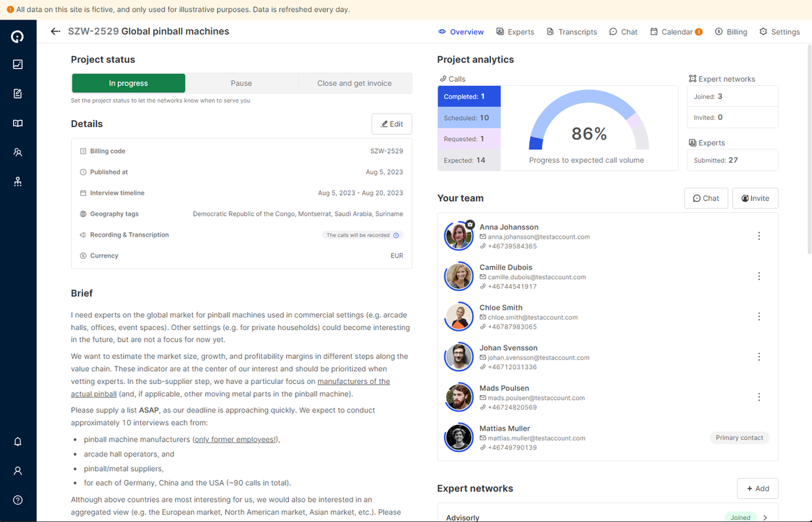Add an expert network

pos(758,489)
